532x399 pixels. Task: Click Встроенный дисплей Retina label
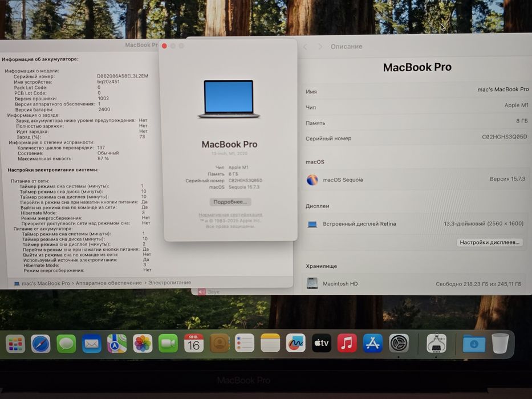pyautogui.click(x=359, y=224)
